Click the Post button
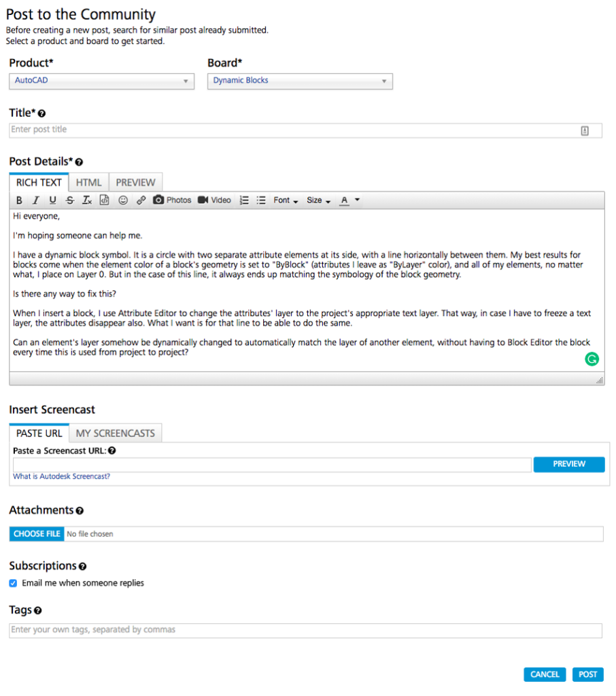616x696 pixels. [x=587, y=674]
